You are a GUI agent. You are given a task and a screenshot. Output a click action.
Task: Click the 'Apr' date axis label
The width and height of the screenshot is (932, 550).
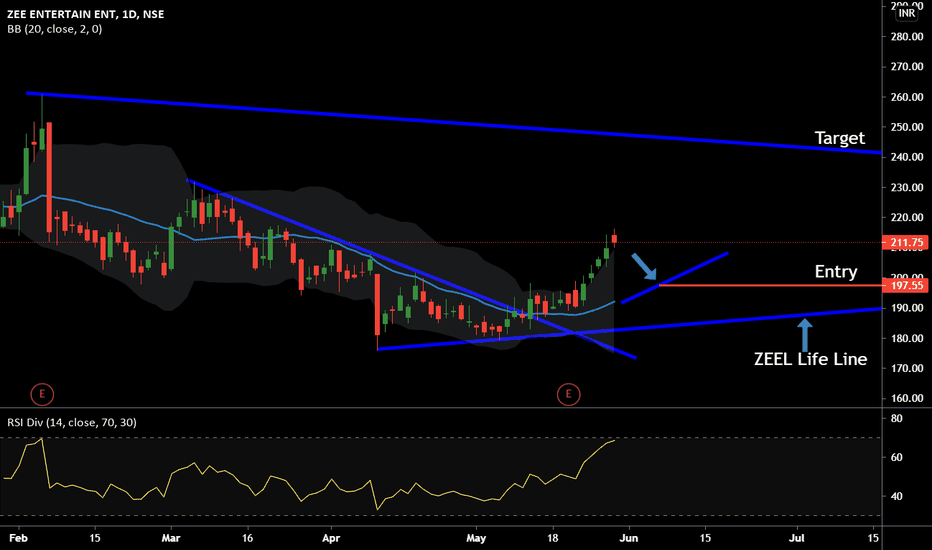click(x=330, y=538)
